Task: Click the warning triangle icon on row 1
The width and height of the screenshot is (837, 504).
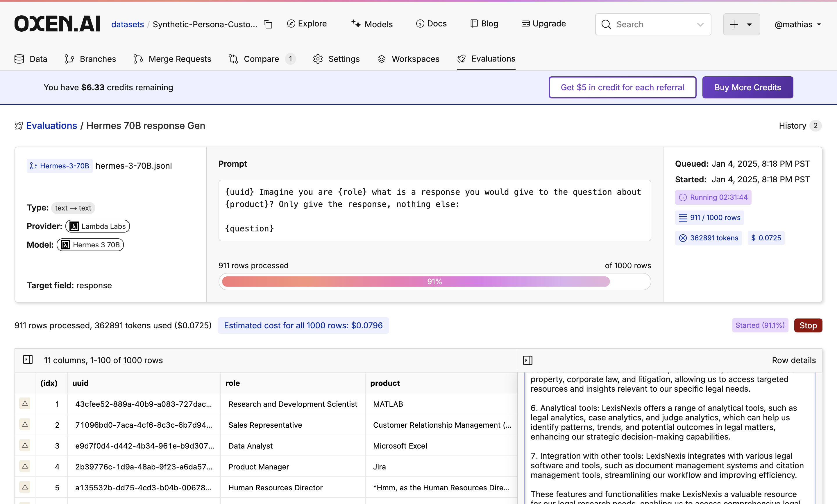Action: (25, 404)
